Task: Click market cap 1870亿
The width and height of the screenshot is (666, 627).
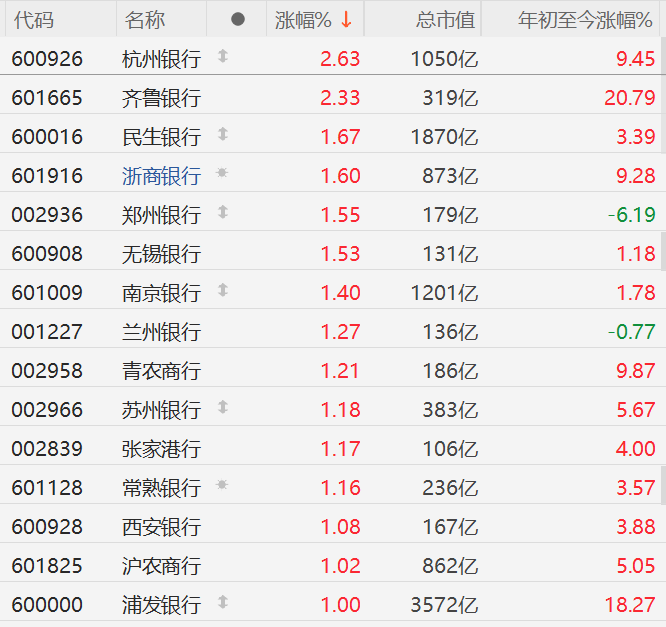Action: (x=444, y=137)
